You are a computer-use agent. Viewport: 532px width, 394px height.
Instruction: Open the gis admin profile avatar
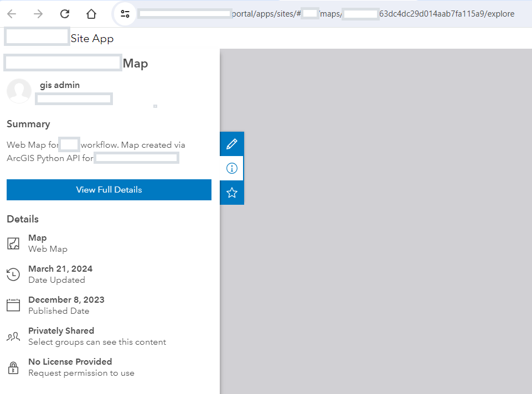[19, 91]
